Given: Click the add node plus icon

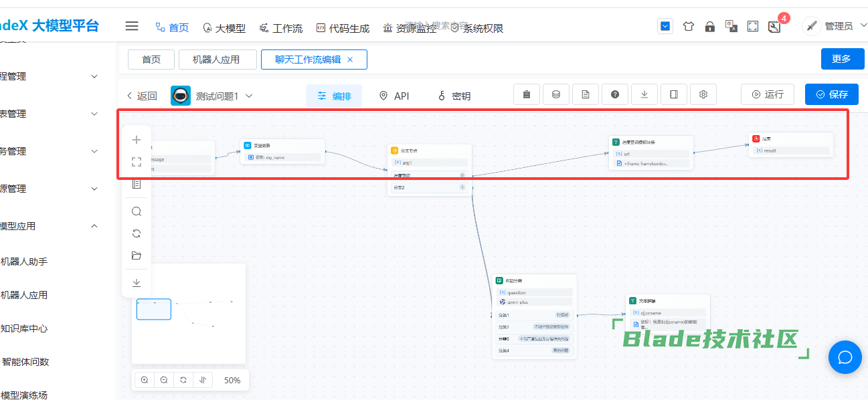Looking at the screenshot, I should 137,140.
